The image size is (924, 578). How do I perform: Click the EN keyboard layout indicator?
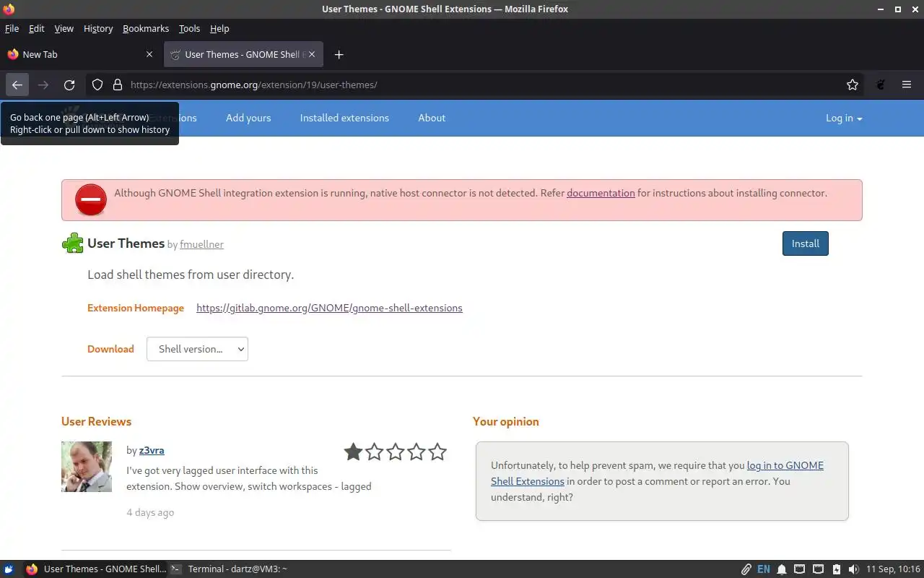point(764,569)
